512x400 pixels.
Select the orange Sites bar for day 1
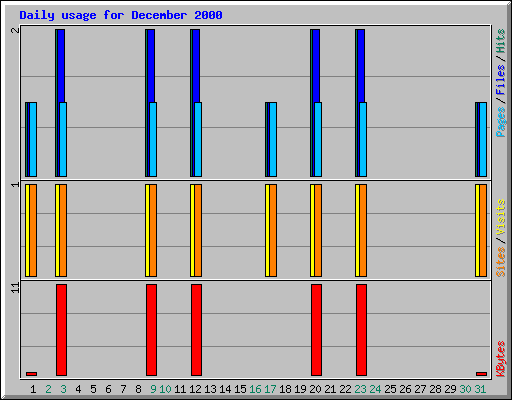(33, 230)
